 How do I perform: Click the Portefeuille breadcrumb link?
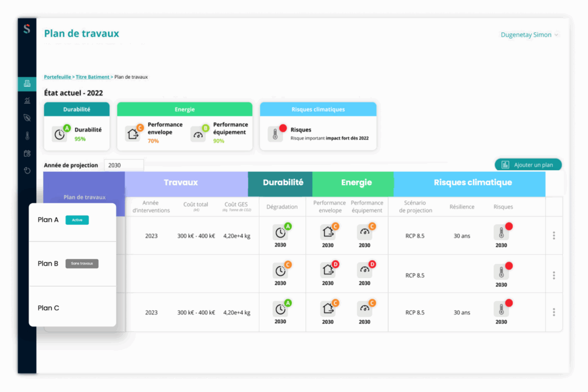(x=57, y=77)
